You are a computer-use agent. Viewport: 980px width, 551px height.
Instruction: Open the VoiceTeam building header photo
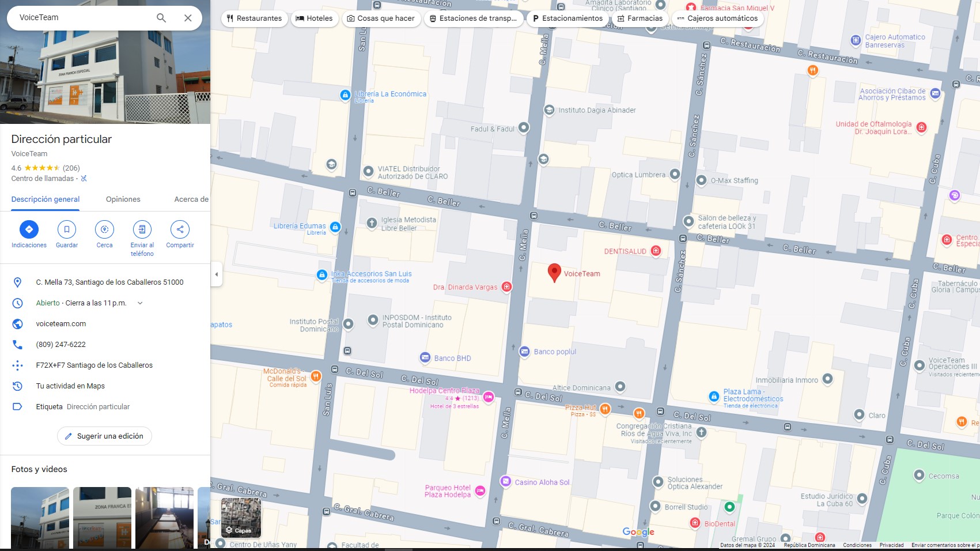(105, 77)
